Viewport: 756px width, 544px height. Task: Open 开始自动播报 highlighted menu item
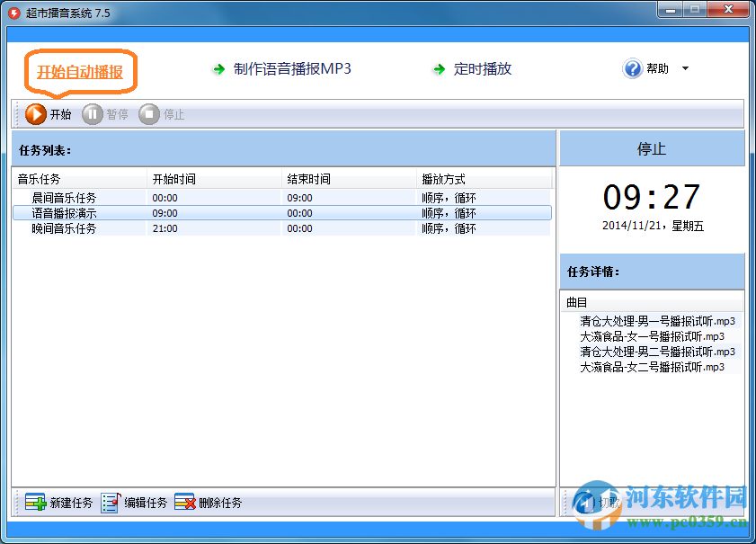pyautogui.click(x=80, y=68)
